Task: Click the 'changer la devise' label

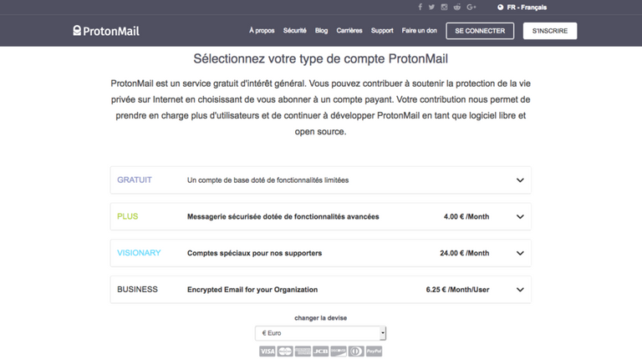Action: coord(321,318)
